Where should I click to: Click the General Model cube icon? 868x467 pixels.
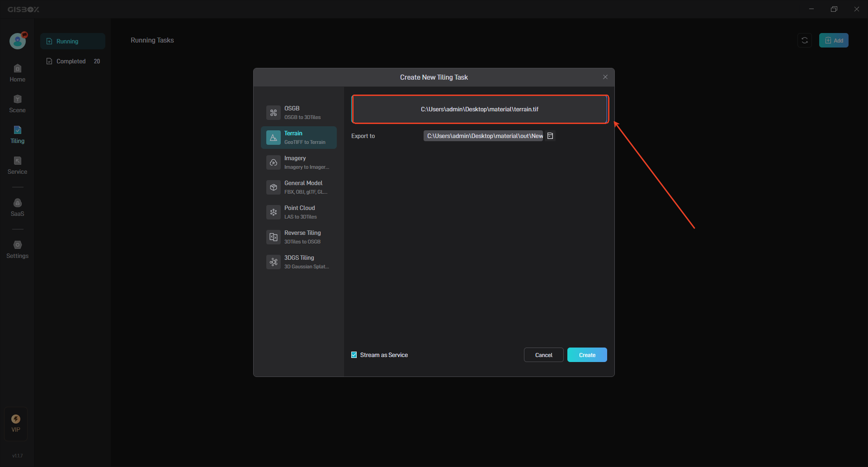pyautogui.click(x=274, y=187)
